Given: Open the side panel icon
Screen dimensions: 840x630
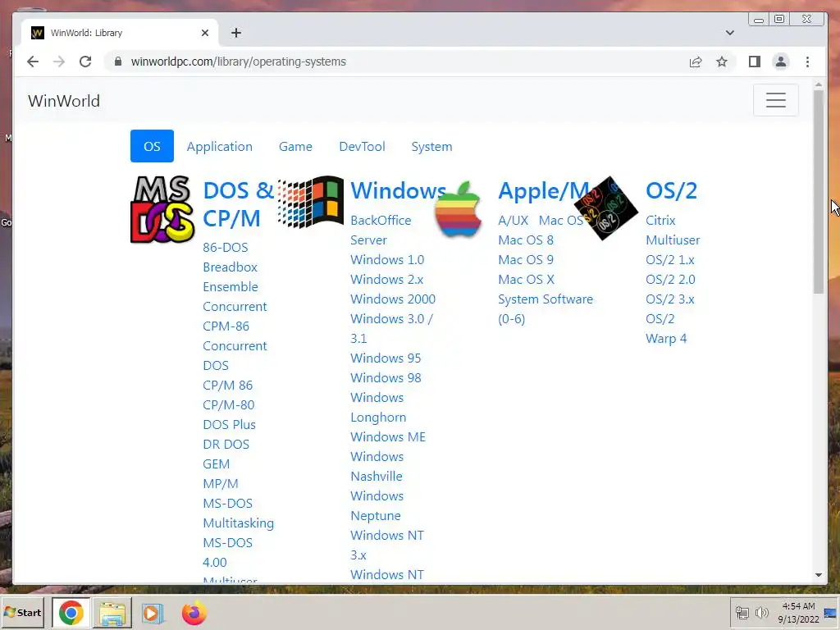Looking at the screenshot, I should pos(755,62).
